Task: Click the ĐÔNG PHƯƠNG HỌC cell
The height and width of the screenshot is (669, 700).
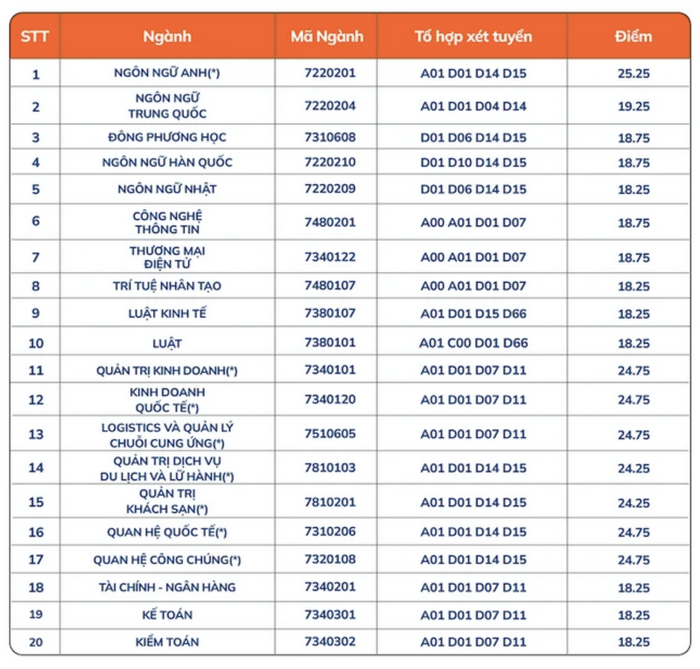Action: point(167,137)
